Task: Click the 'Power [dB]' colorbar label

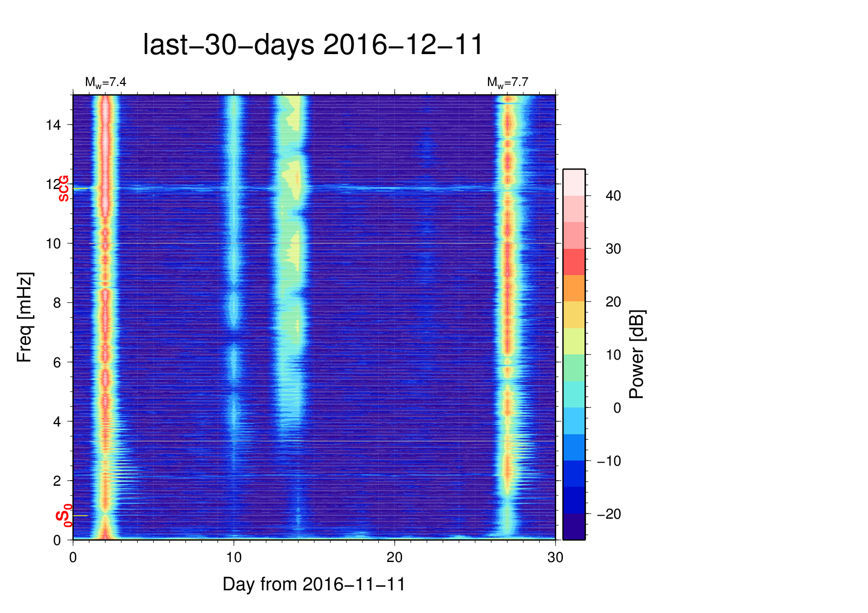Action: [637, 354]
